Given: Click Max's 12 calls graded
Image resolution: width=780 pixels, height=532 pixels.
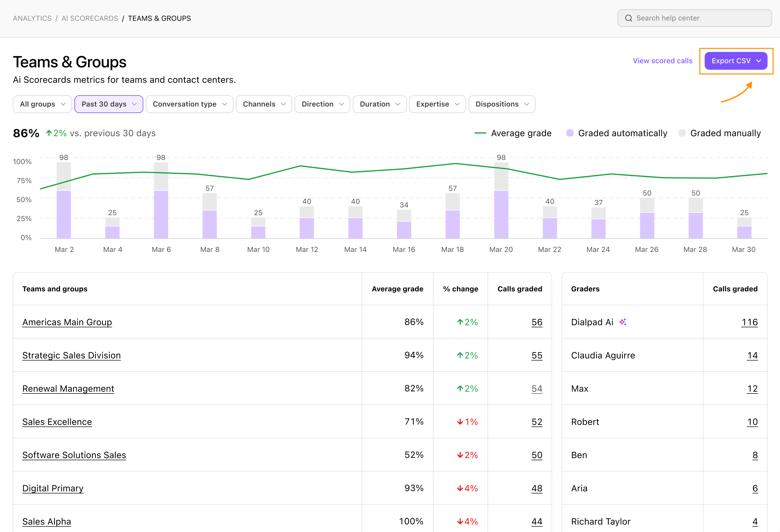Looking at the screenshot, I should point(752,388).
